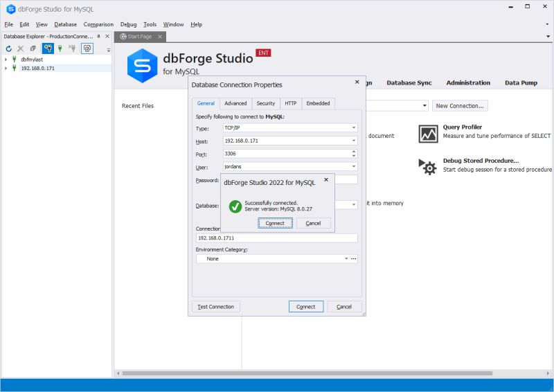Expand the 192.168.0.171 connection node
Image resolution: width=554 pixels, height=392 pixels.
(x=6, y=68)
